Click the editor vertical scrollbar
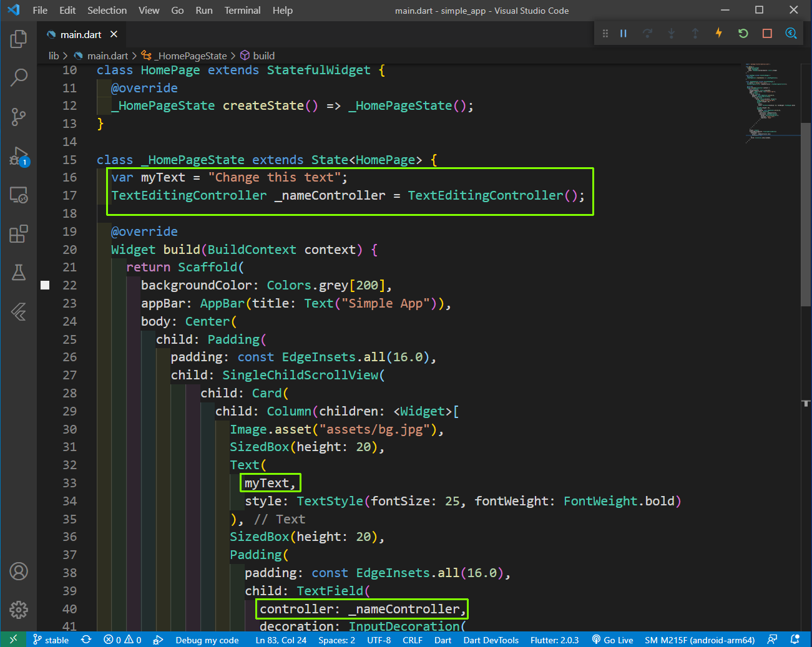The image size is (812, 647). [806, 214]
